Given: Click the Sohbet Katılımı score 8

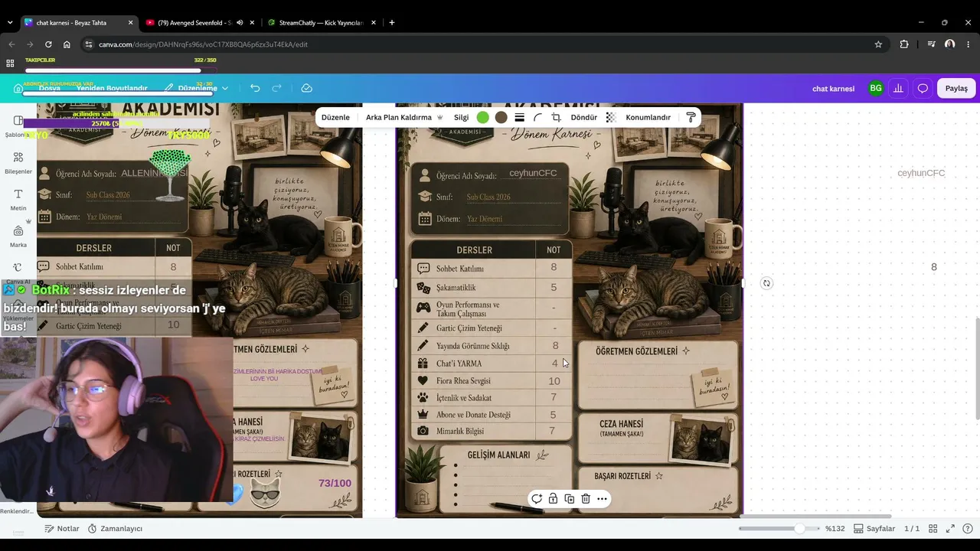Looking at the screenshot, I should coord(554,267).
